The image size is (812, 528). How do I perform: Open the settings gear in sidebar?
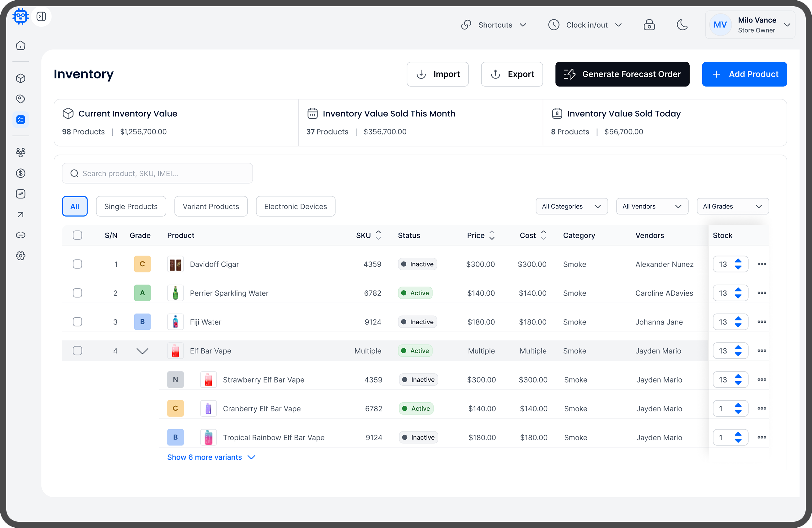[20, 256]
